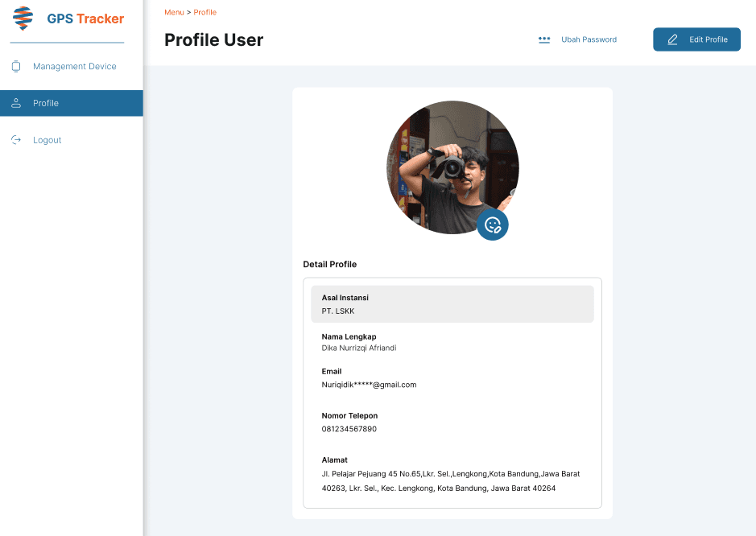Image resolution: width=756 pixels, height=536 pixels.
Task: Select Profile in the sidebar menu
Action: tap(46, 103)
